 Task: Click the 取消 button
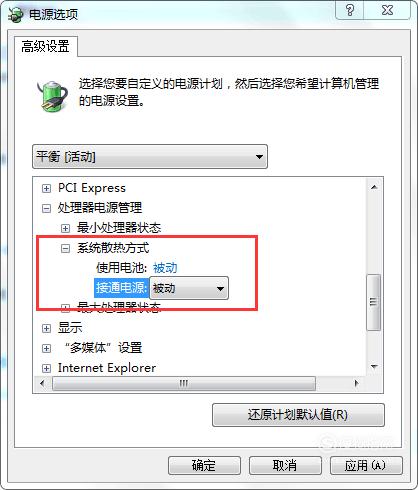tap(285, 465)
